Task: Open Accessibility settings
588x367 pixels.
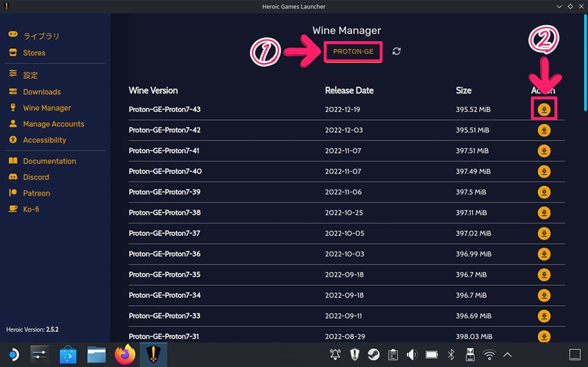Action: [38, 140]
